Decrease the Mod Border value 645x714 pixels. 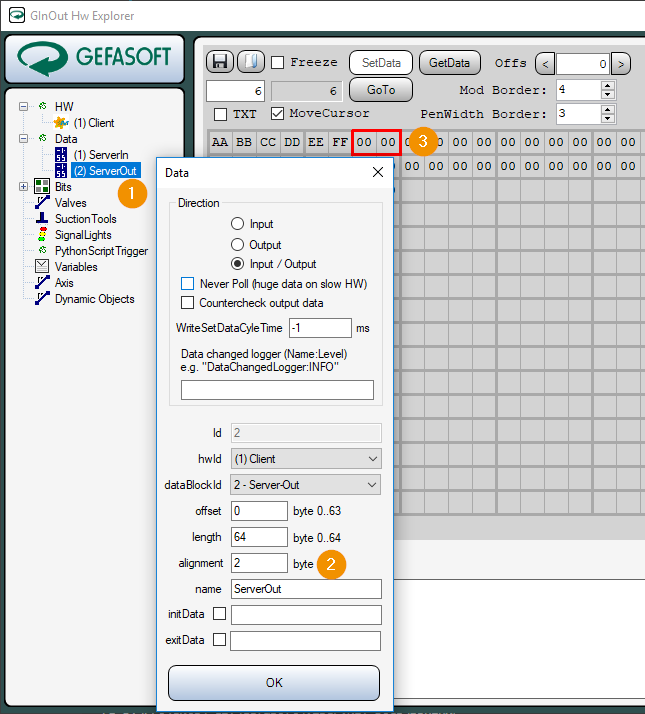pyautogui.click(x=608, y=95)
